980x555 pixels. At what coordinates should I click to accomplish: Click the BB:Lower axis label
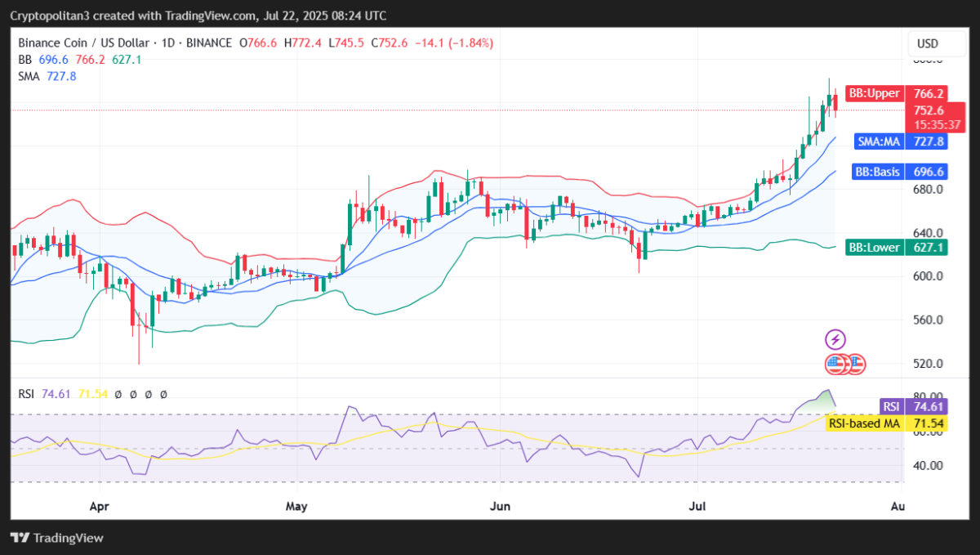pyautogui.click(x=875, y=248)
